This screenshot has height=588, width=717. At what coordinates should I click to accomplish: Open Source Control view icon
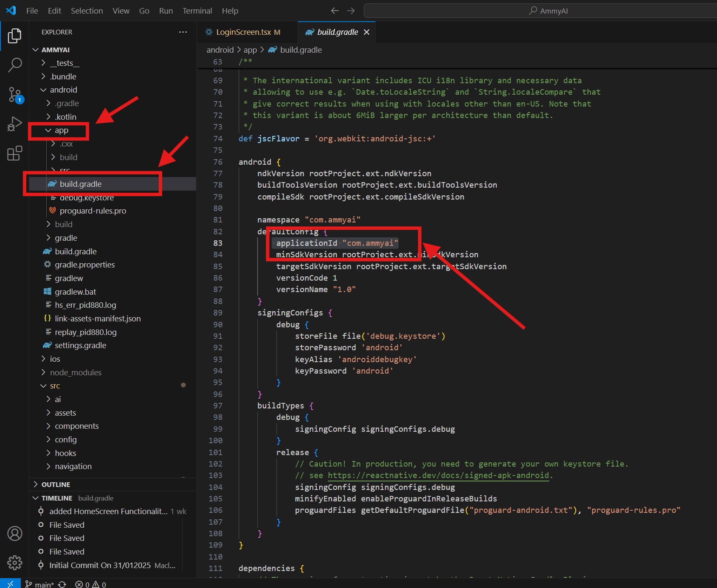coord(14,94)
